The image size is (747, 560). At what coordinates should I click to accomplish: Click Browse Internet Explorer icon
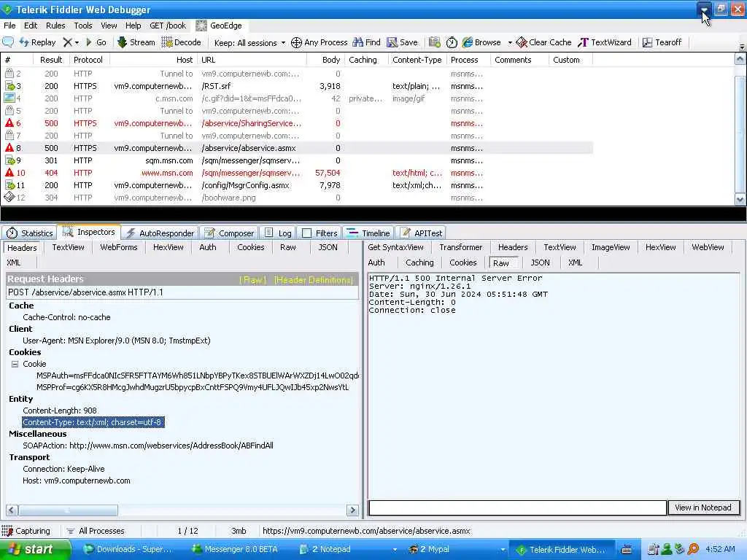pos(468,42)
